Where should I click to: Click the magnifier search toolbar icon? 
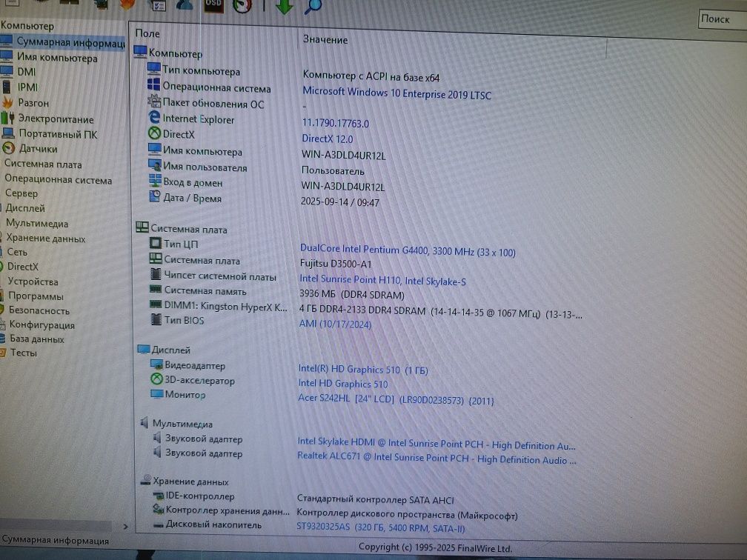(x=313, y=6)
